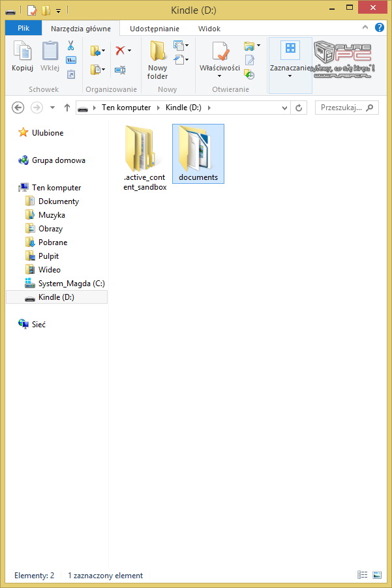Expand the Delete options arrow

click(129, 50)
